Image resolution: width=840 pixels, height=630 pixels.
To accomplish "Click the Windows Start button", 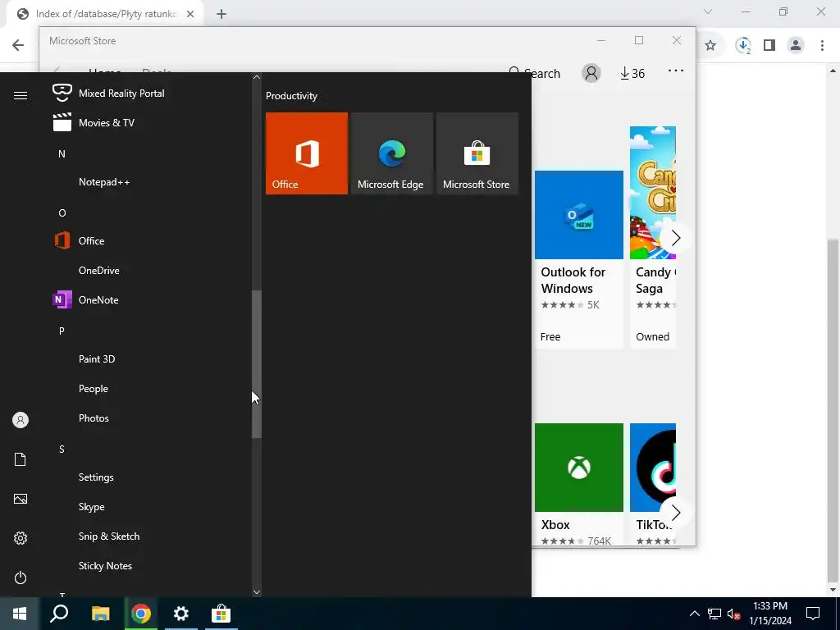I will click(20, 614).
